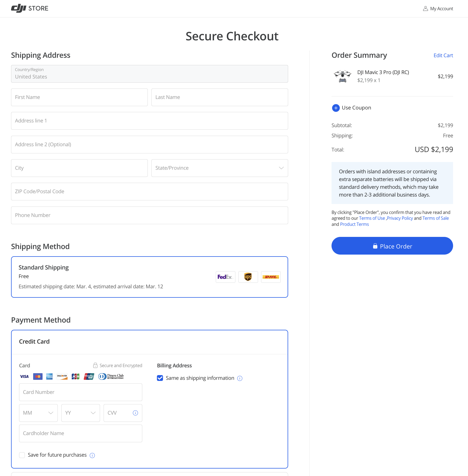Screen dimensions: 468x476
Task: Select the Standard Shipping option
Action: tap(149, 277)
